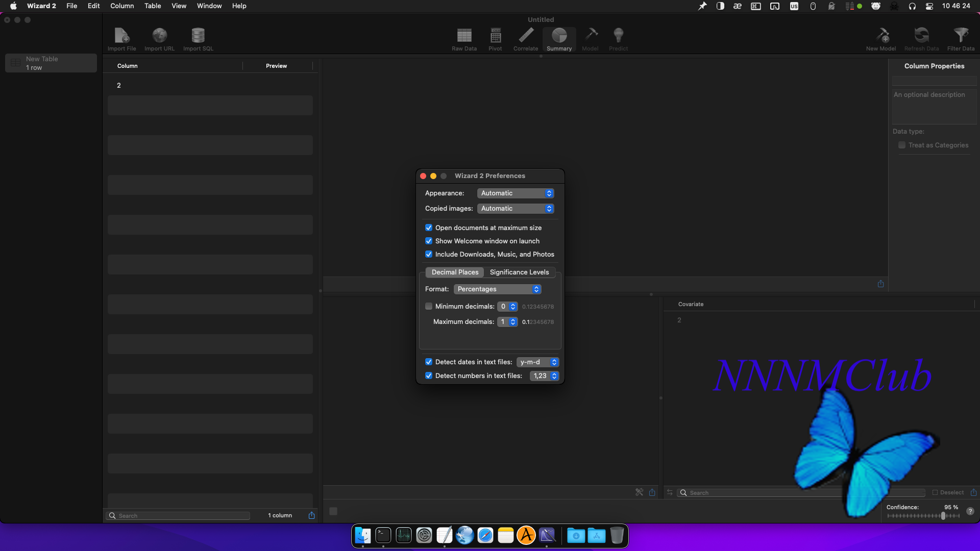
Task: Open the tools icon in lower chart bar
Action: point(639,492)
